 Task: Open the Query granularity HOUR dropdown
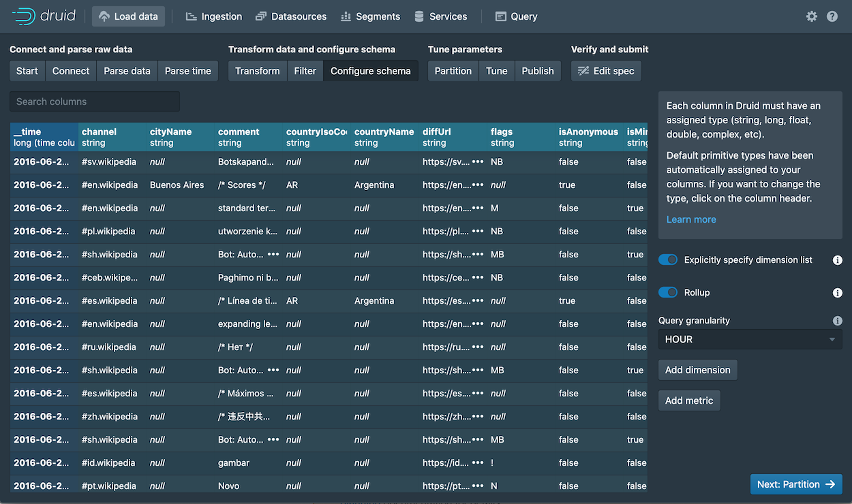(x=750, y=339)
